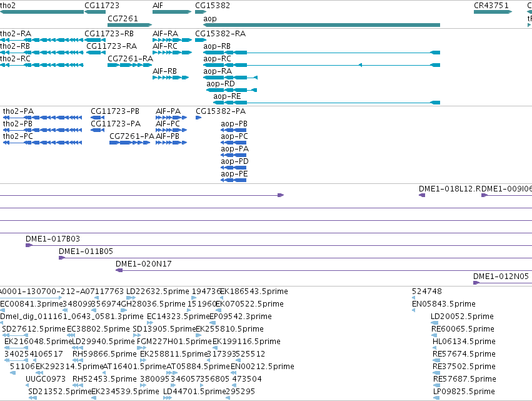Click EST LD44701.5prime
The height and width of the screenshot is (401, 532).
coord(168,398)
